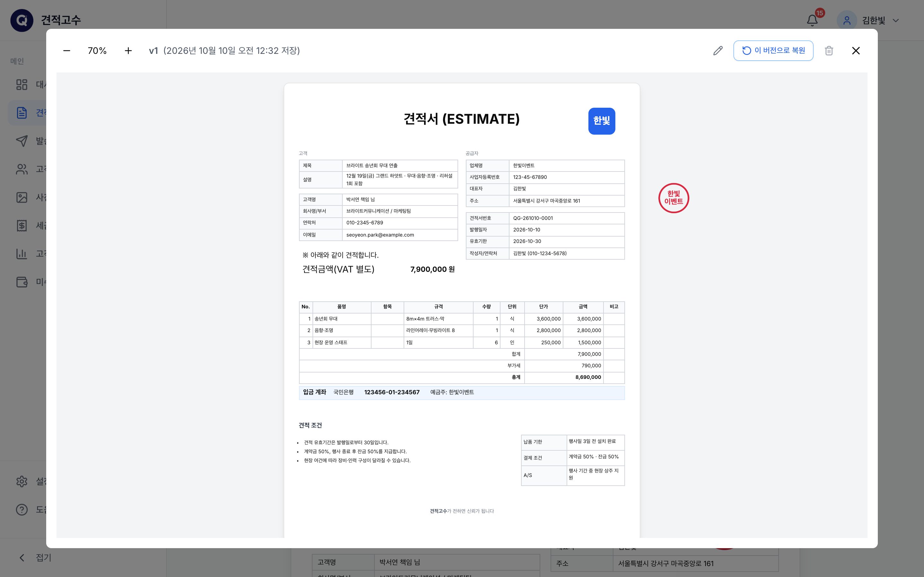Open the help question mark icon
This screenshot has width=924, height=577.
[x=22, y=509]
